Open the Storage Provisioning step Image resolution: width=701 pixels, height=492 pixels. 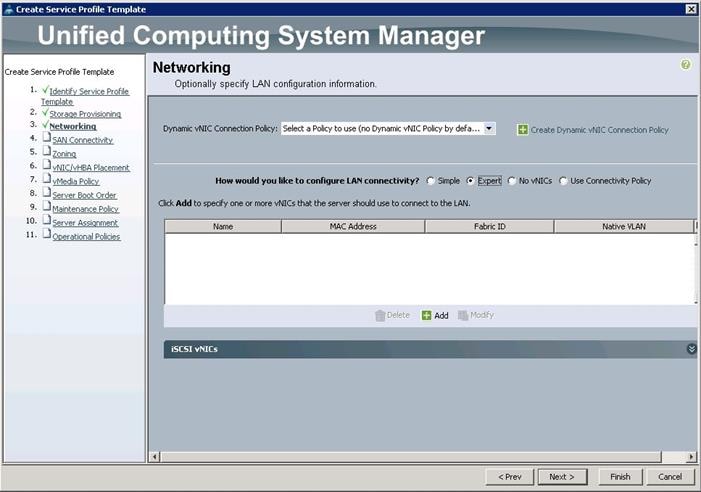[x=85, y=114]
